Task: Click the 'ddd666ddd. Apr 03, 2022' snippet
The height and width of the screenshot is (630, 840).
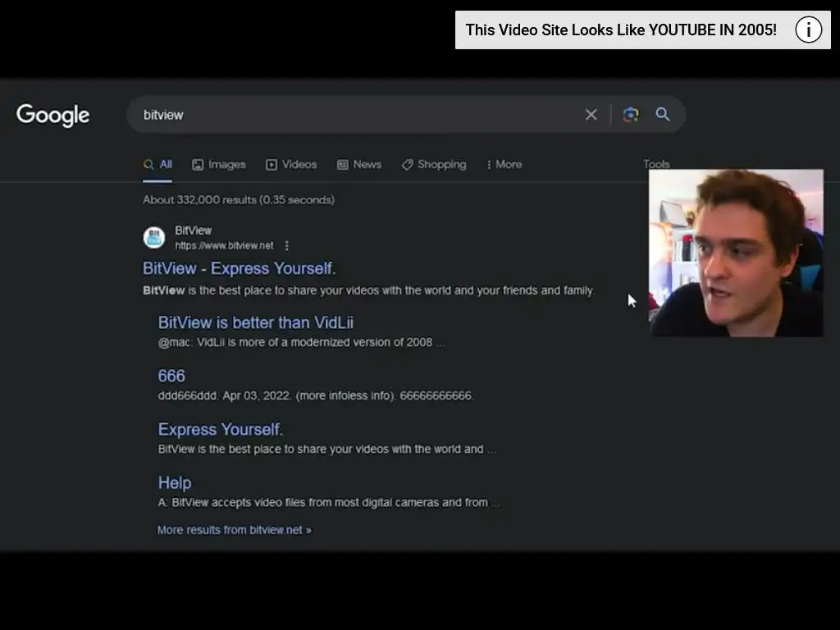Action: point(316,396)
